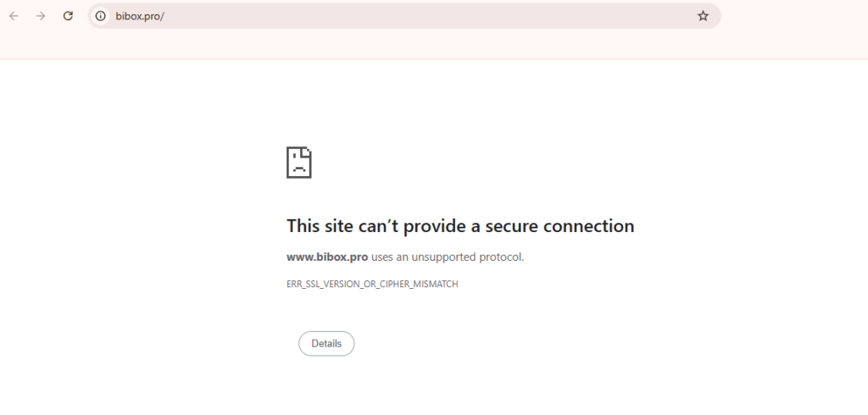
Task: Open the site information icon
Action: [101, 16]
